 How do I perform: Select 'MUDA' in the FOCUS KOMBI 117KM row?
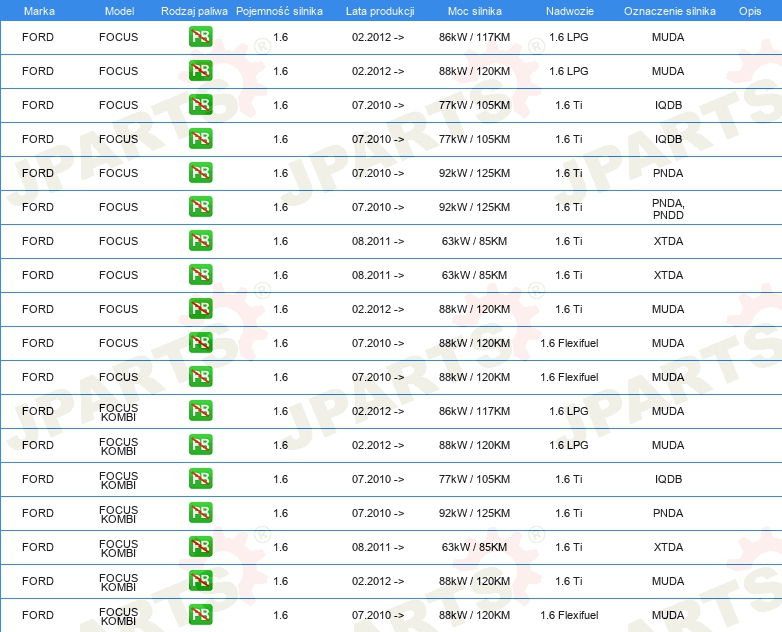click(668, 411)
